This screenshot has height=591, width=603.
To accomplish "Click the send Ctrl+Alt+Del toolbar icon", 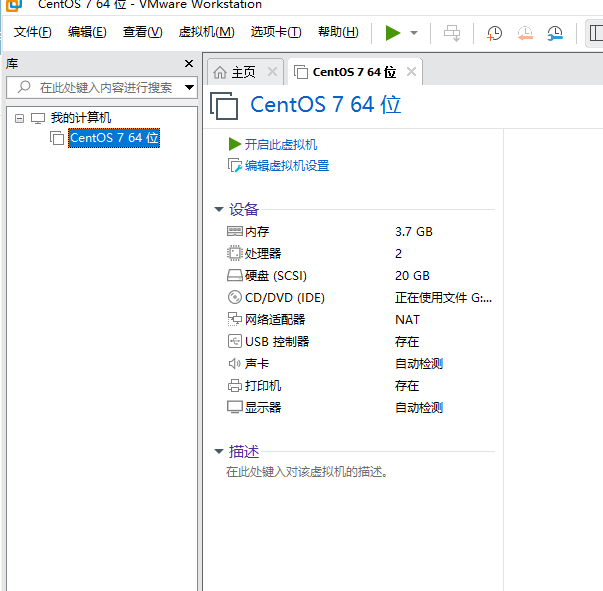I will (x=452, y=33).
